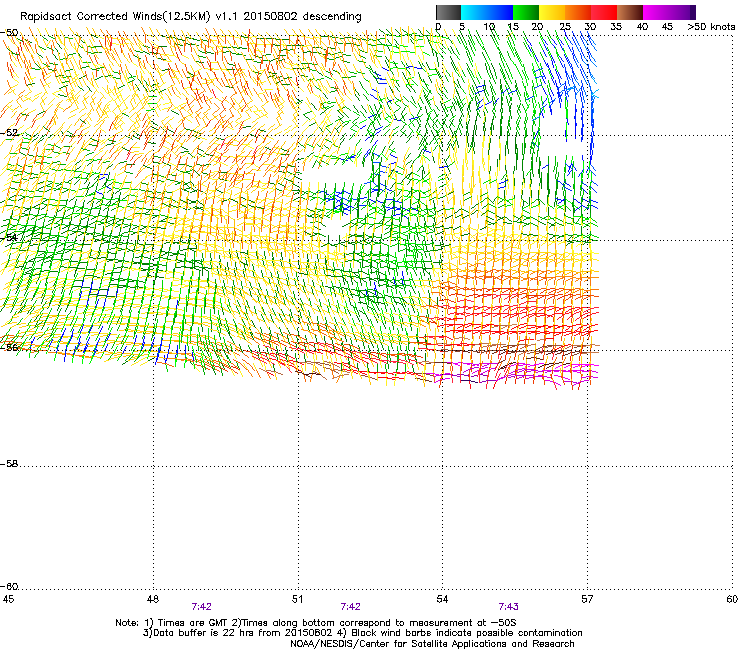740x650 pixels.
Task: Click the '51' longitude axis label
Action: (x=297, y=599)
